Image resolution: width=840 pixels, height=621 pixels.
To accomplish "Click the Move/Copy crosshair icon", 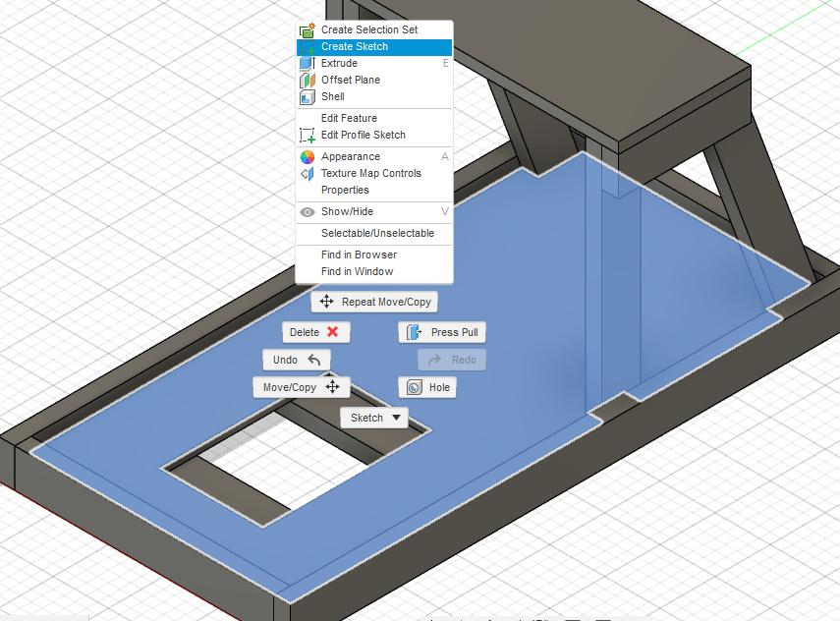I will click(x=333, y=387).
